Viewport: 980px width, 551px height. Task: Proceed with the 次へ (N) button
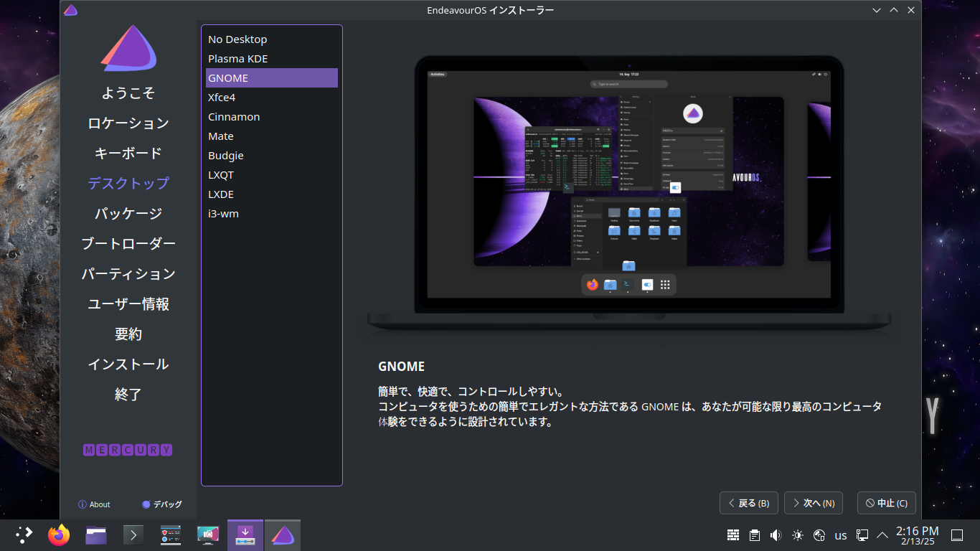coord(814,503)
